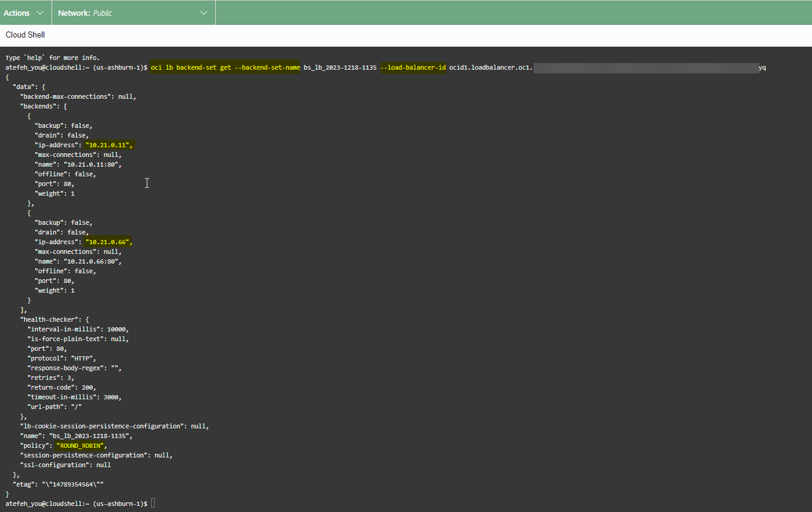The width and height of the screenshot is (812, 512).
Task: Click the Cloud Shell title label
Action: [25, 35]
